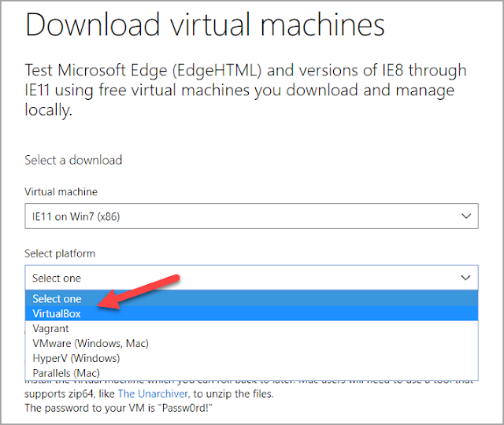Click the Virtual machine dropdown chevron arrow
Image resolution: width=504 pixels, height=425 pixels.
click(x=466, y=216)
